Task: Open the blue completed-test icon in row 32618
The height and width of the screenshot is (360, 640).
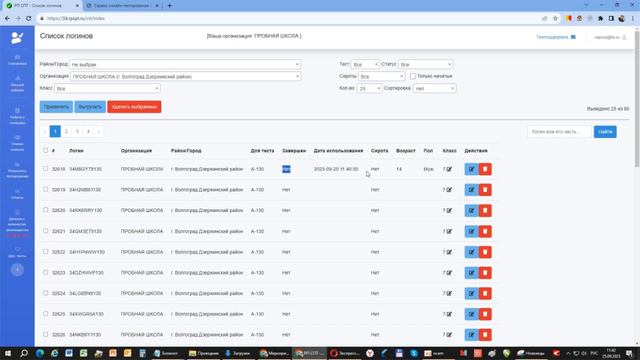Action: click(x=286, y=169)
